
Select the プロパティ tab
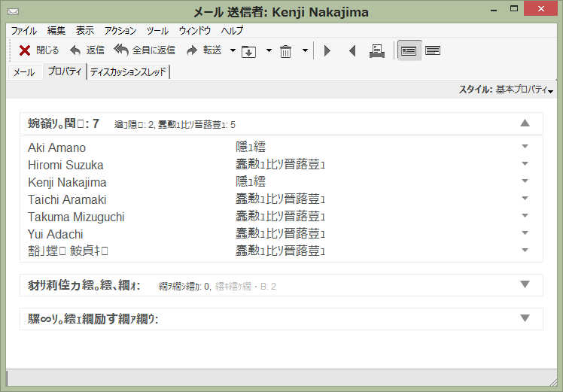(x=65, y=71)
